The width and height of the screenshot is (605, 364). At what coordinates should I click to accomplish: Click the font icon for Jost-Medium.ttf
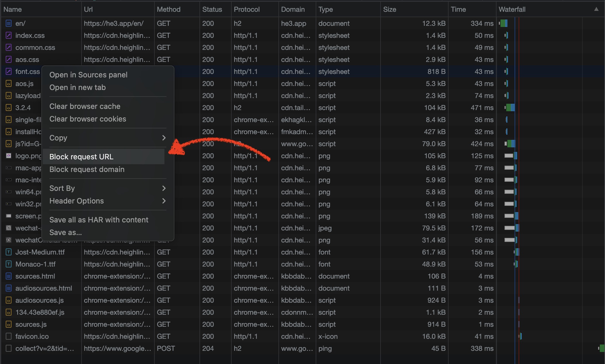9,252
